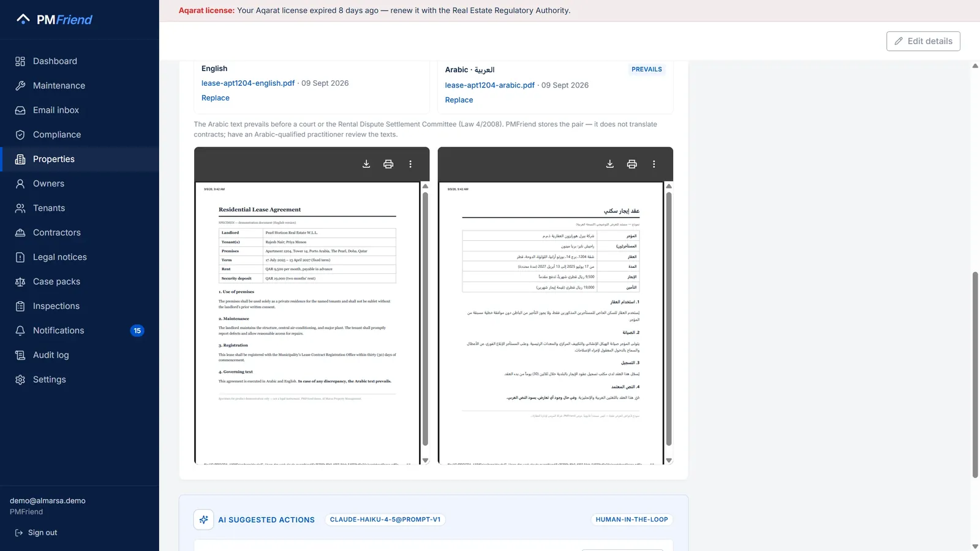The image size is (980, 551).
Task: Click the Tenants people icon
Action: [20, 208]
